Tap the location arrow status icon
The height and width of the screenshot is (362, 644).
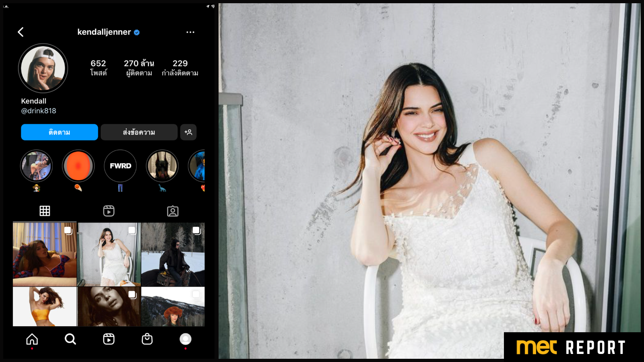[208, 6]
